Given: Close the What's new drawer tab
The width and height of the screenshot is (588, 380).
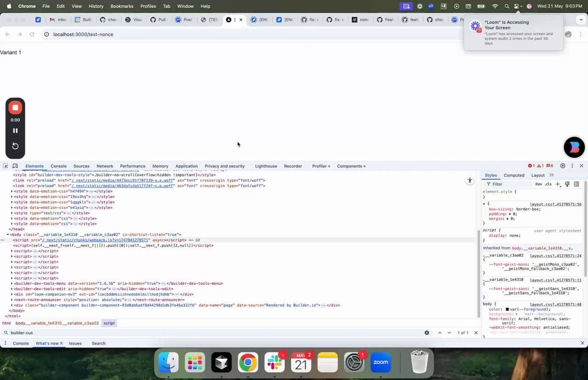Looking at the screenshot, I should click(62, 343).
